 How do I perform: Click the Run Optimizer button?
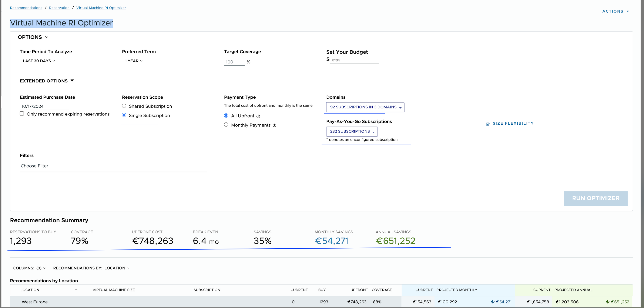tap(596, 198)
